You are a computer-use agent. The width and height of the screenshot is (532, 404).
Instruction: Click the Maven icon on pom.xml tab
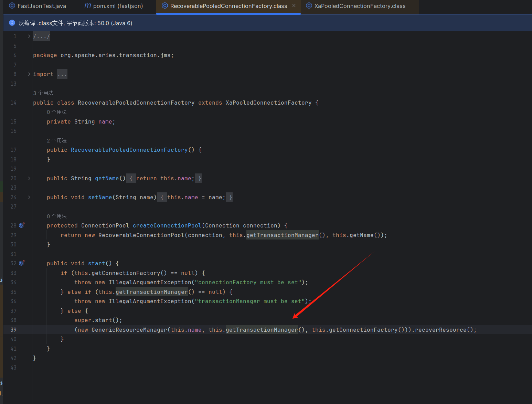coord(88,6)
